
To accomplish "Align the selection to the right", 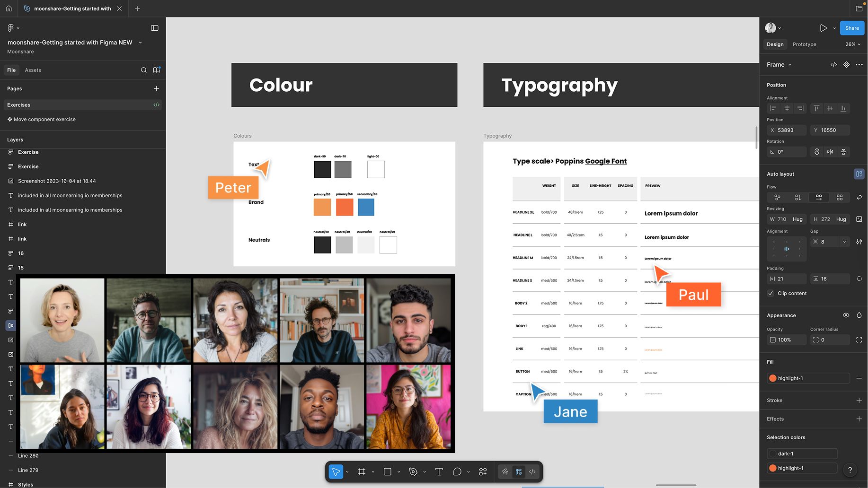I will pyautogui.click(x=800, y=108).
